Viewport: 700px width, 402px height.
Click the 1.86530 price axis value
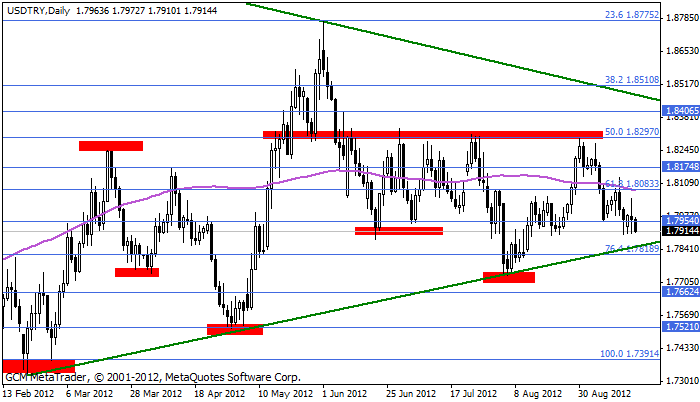tap(682, 51)
